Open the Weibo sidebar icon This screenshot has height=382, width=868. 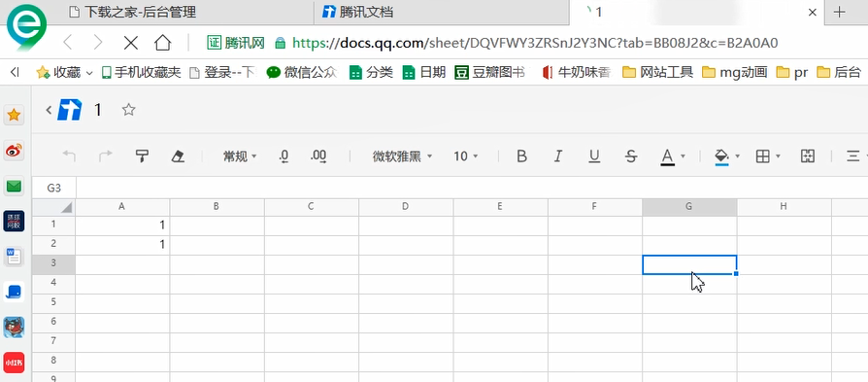tap(14, 151)
